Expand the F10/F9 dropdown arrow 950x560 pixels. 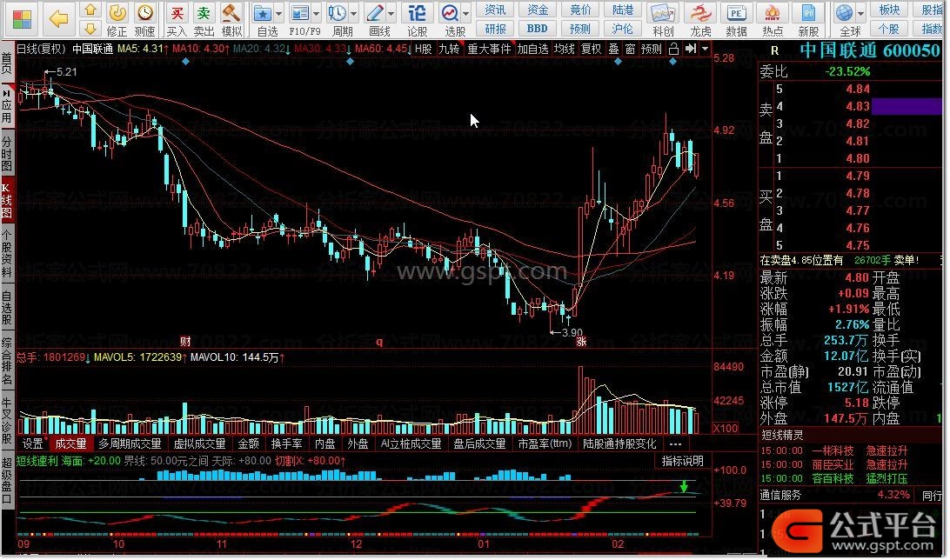point(317,13)
